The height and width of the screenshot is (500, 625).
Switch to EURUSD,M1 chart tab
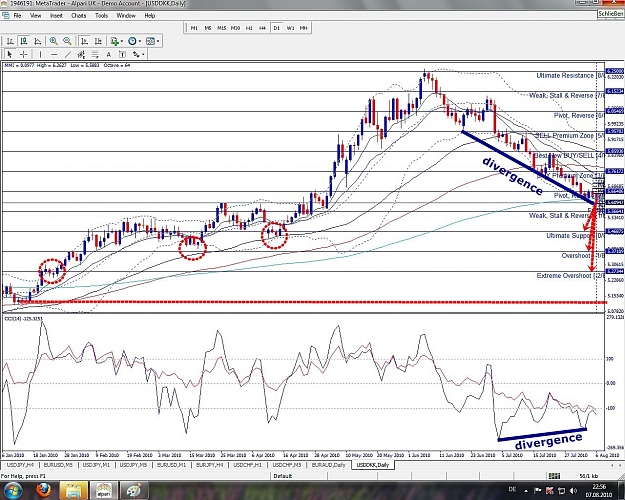pos(171,465)
